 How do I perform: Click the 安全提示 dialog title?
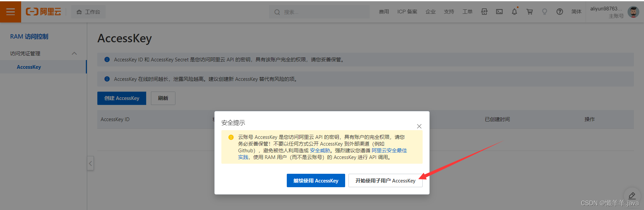click(233, 123)
